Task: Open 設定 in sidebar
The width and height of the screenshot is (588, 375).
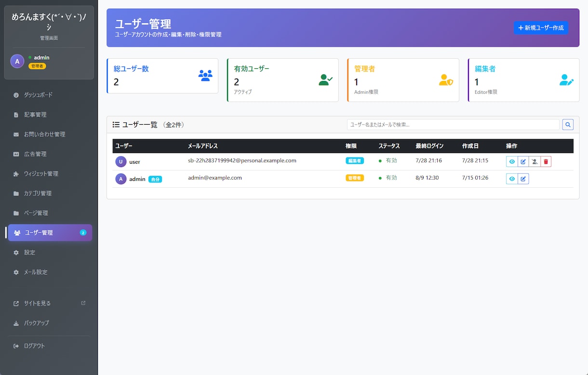Action: point(49,252)
